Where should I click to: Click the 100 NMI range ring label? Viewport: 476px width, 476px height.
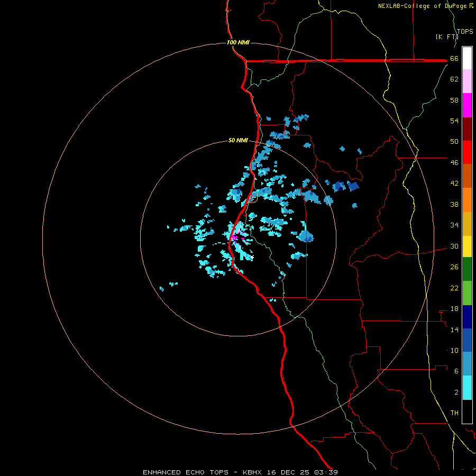tap(238, 42)
